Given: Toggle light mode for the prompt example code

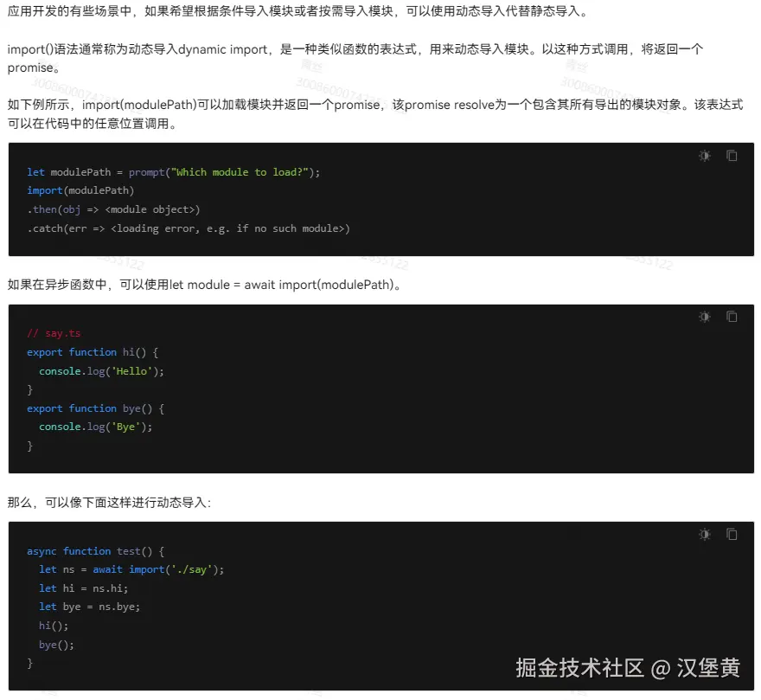Looking at the screenshot, I should tap(704, 156).
